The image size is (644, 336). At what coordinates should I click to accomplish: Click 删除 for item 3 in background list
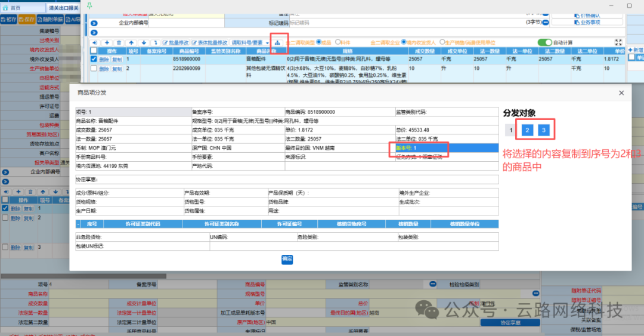pyautogui.click(x=16, y=248)
